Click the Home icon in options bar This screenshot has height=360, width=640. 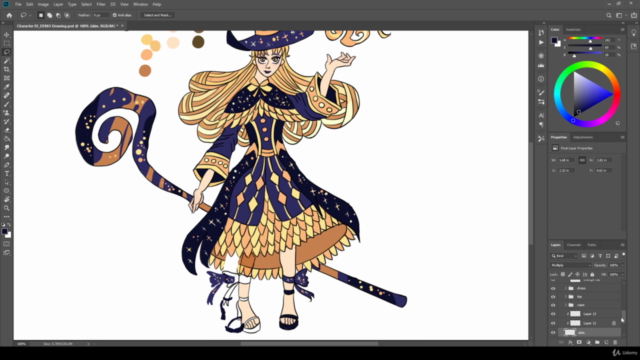(x=9, y=15)
